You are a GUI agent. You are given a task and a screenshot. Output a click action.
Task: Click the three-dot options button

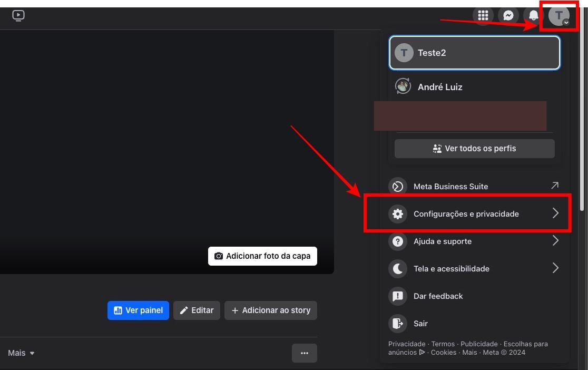pos(305,353)
